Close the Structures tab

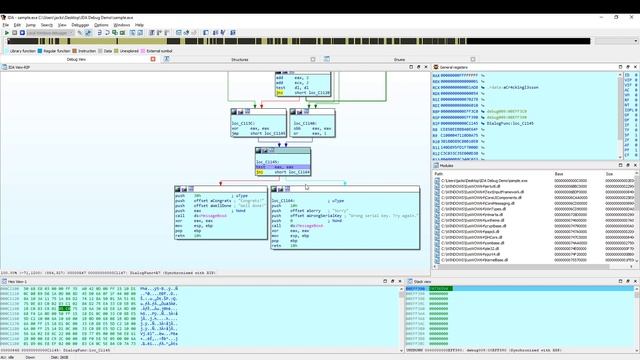tap(313, 60)
